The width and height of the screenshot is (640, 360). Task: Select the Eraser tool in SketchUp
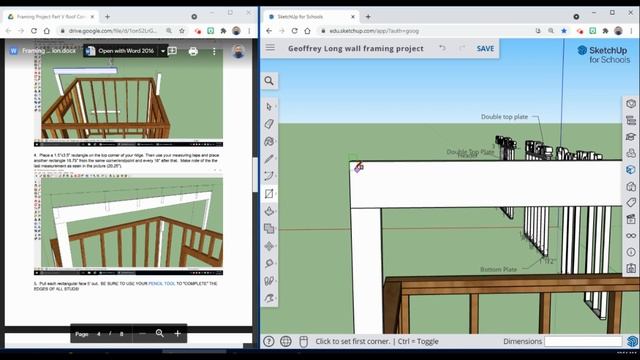(x=269, y=124)
